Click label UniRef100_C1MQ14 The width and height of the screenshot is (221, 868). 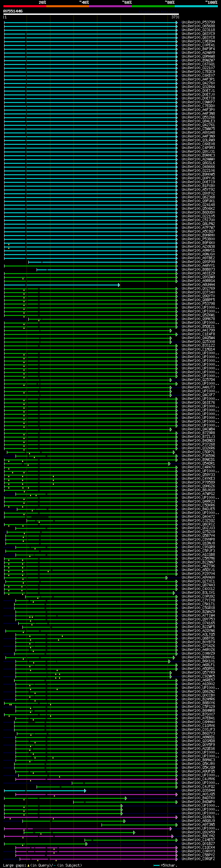pos(198,349)
